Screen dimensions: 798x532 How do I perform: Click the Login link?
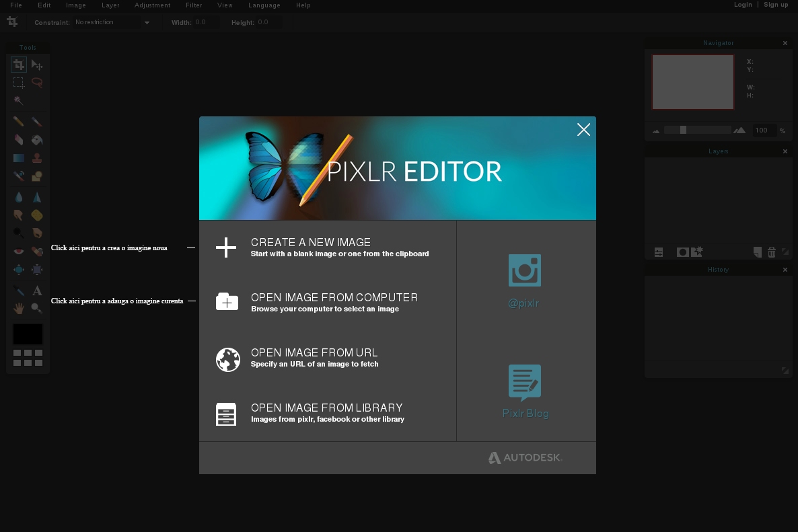pyautogui.click(x=743, y=5)
